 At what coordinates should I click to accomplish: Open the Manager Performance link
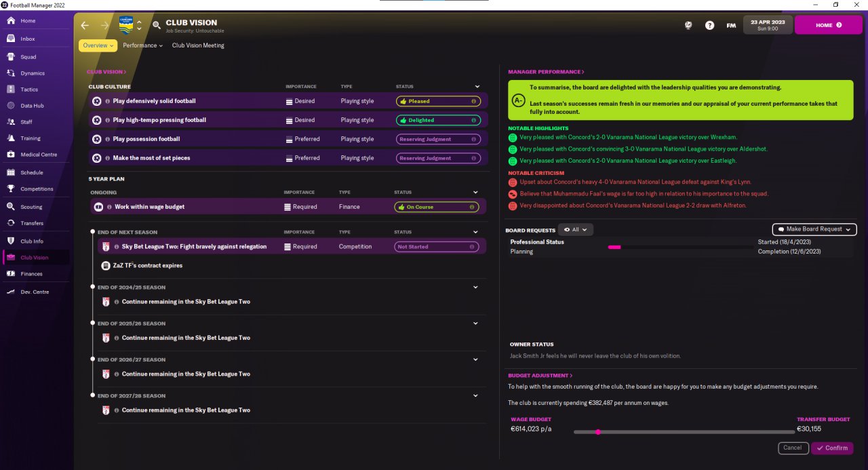coord(546,71)
